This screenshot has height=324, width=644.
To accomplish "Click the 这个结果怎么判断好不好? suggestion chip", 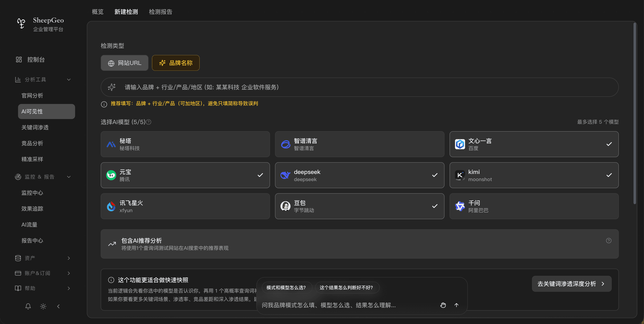I will pos(347,288).
